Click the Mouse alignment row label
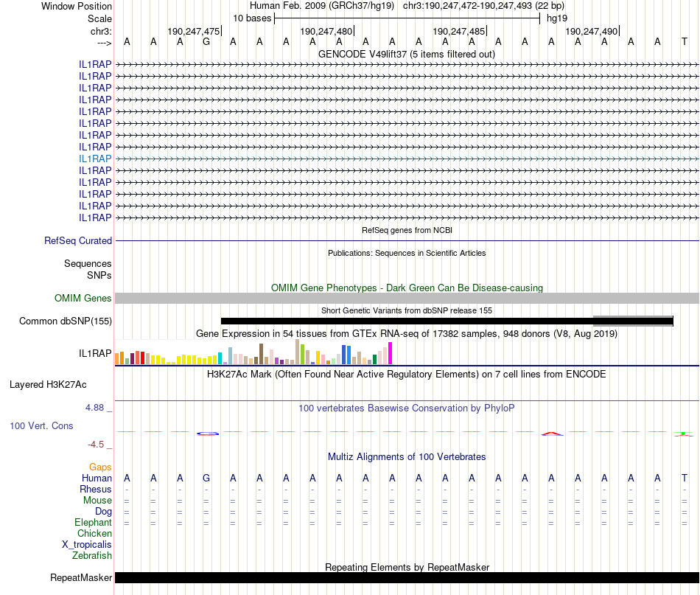Screen dimensions: 700x595 coord(97,501)
